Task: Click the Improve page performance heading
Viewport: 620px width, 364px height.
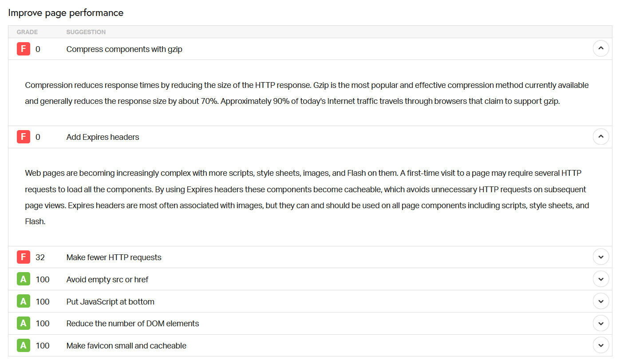Action: (x=66, y=12)
